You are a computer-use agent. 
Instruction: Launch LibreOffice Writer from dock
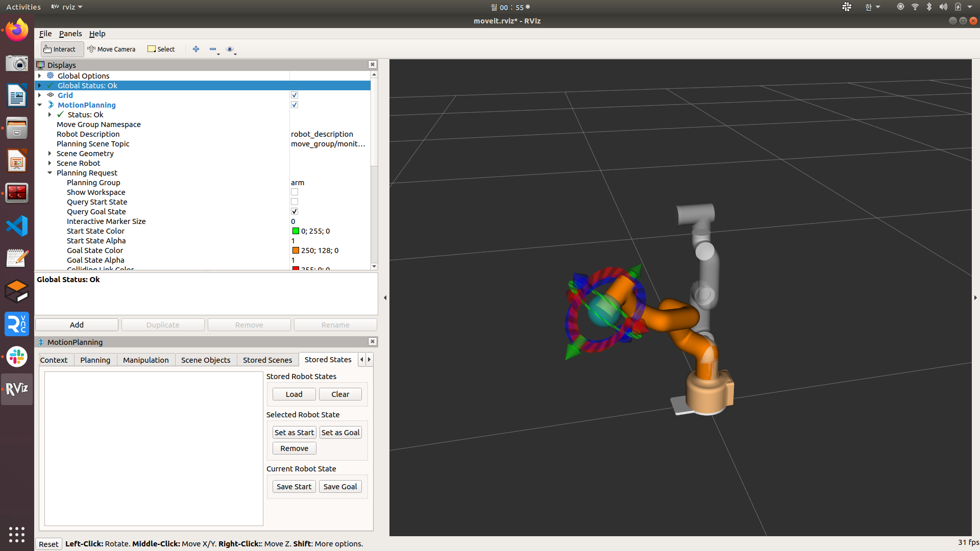point(17,95)
